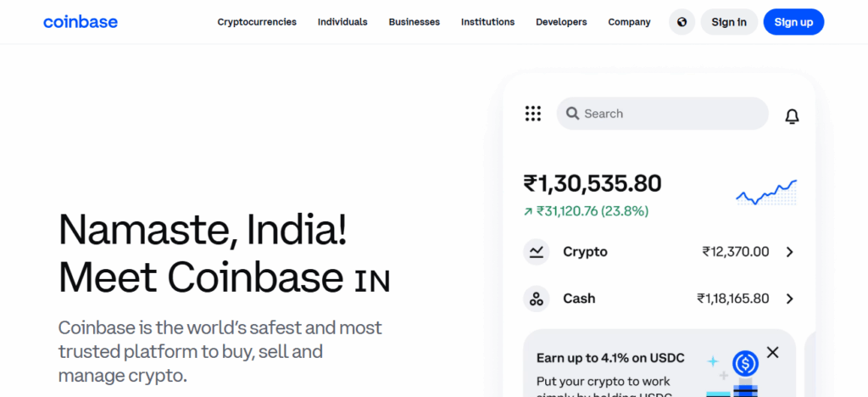
Task: Dismiss the Earn USDC promo card
Action: (772, 352)
